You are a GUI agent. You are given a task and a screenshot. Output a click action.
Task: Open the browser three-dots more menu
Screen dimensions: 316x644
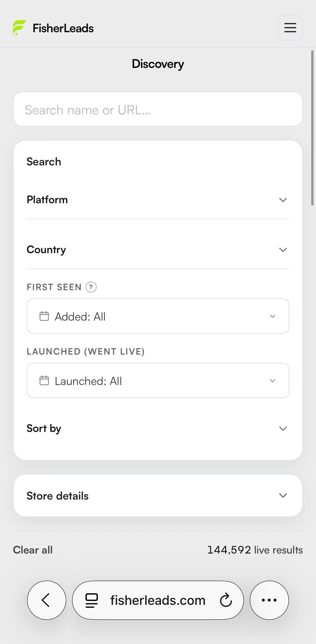click(269, 600)
